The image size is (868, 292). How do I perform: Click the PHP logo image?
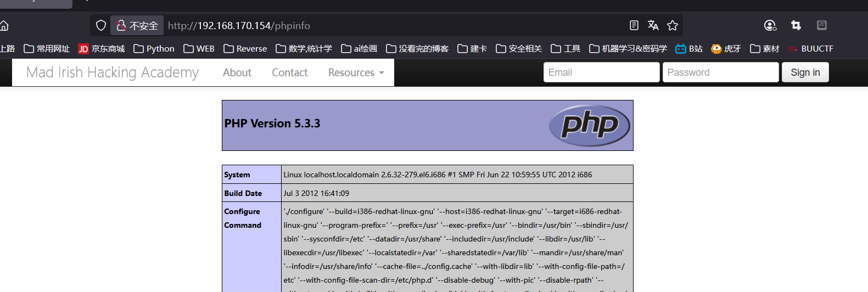(589, 125)
